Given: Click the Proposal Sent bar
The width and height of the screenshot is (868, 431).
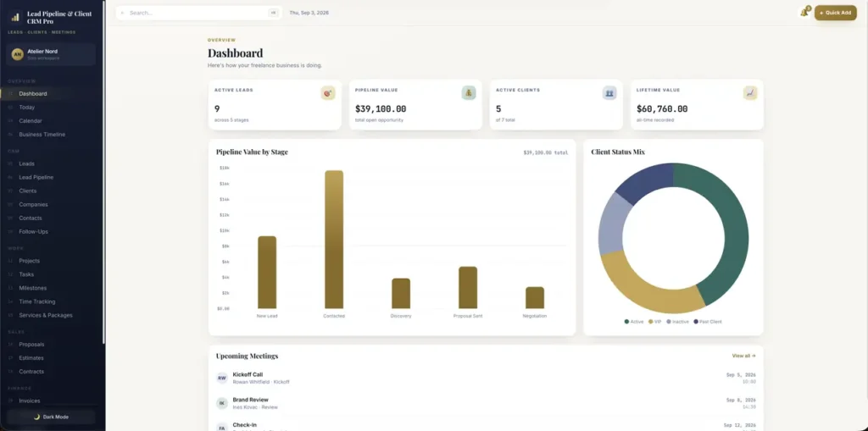Looking at the screenshot, I should pyautogui.click(x=468, y=288).
